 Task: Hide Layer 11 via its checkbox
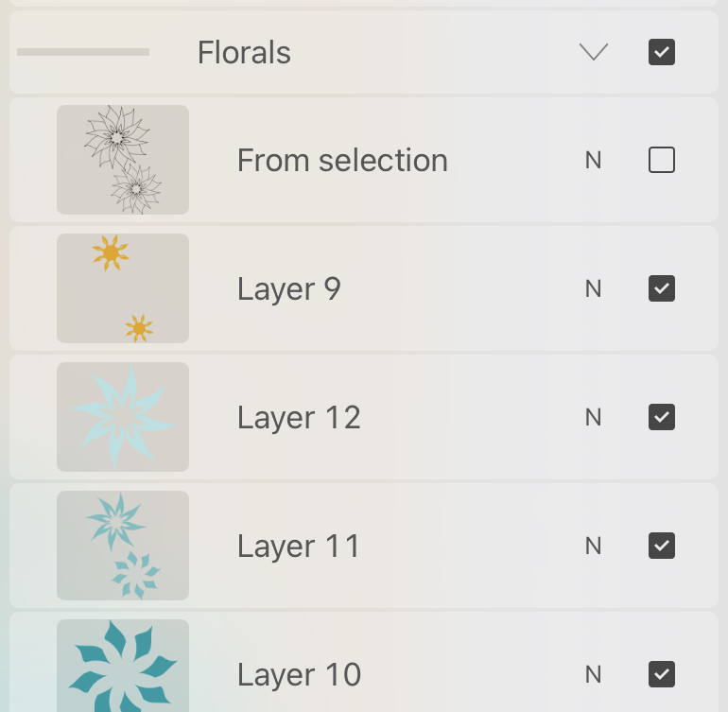(x=662, y=546)
